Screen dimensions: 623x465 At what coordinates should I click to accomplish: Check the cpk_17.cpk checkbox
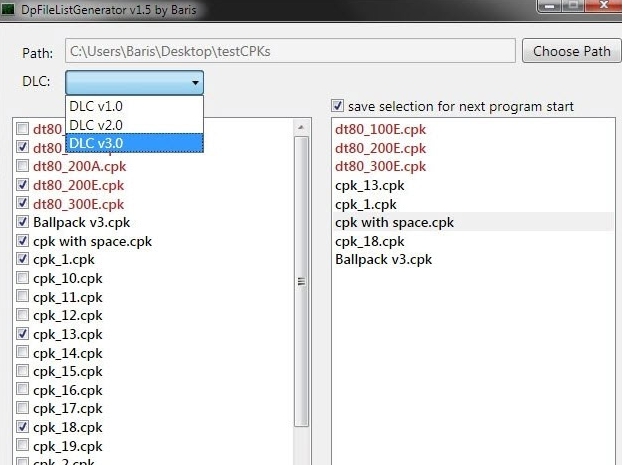(22, 408)
